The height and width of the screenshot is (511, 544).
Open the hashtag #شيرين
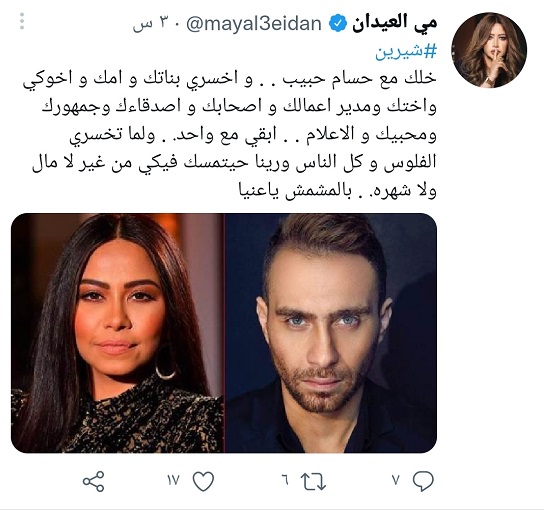pos(406,52)
